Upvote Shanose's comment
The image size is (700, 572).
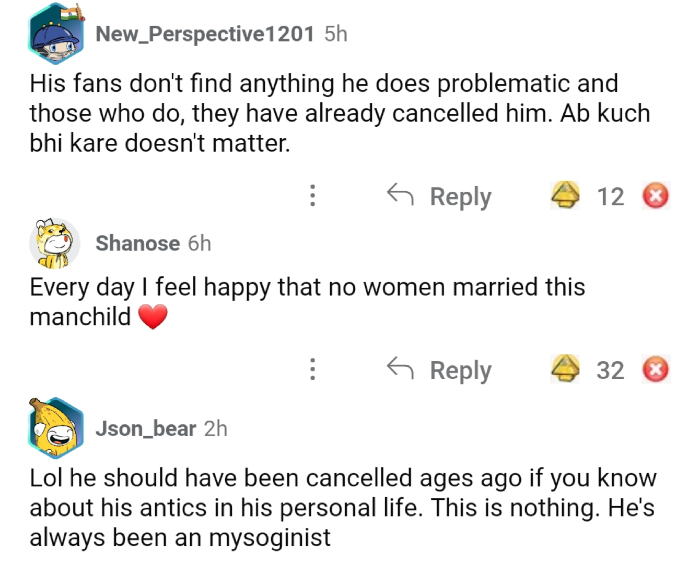click(566, 370)
